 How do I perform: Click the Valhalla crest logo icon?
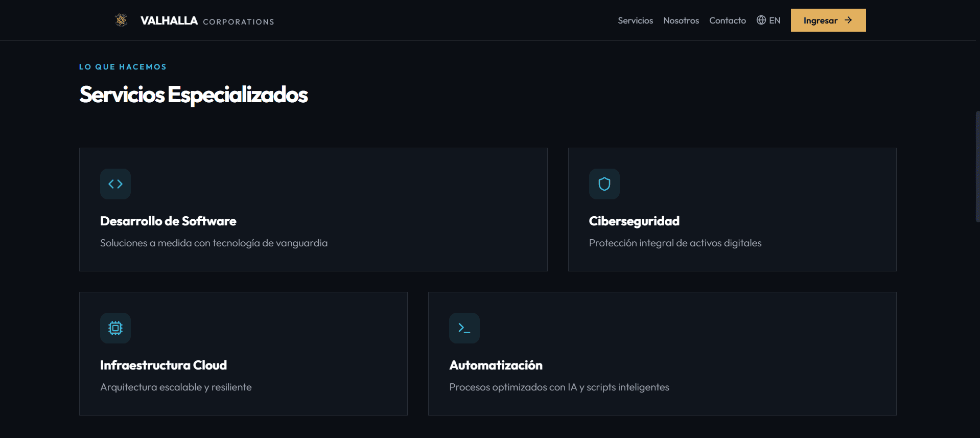(x=121, y=20)
